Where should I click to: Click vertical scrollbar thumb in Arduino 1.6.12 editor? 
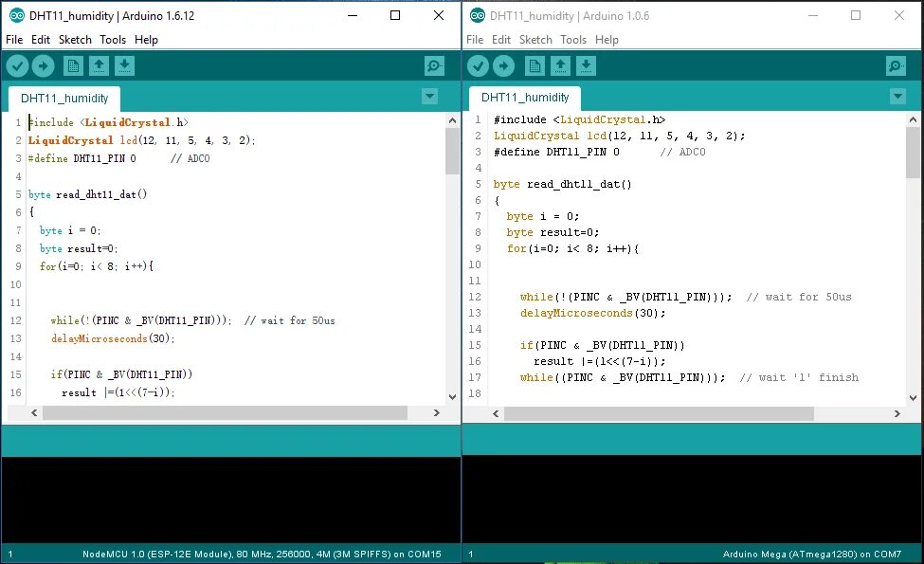(x=452, y=151)
